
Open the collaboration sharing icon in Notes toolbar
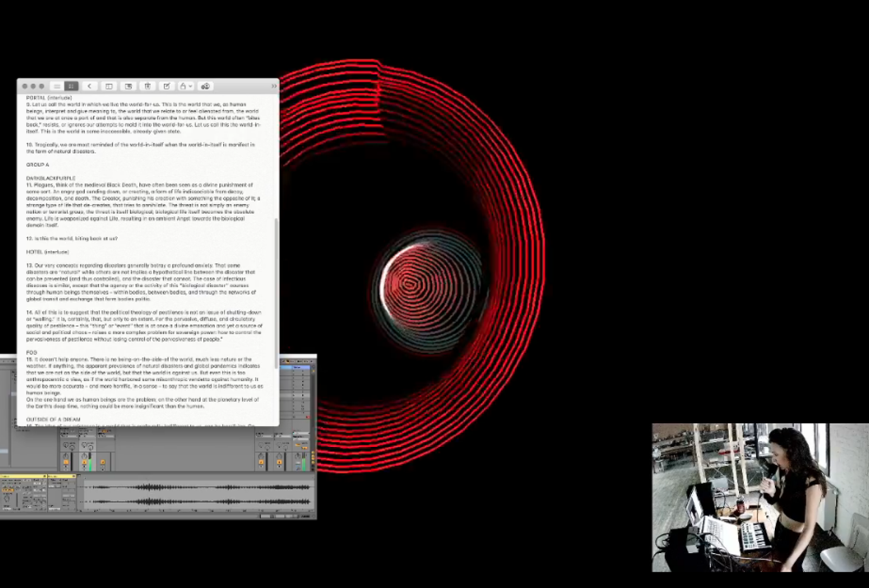(206, 86)
